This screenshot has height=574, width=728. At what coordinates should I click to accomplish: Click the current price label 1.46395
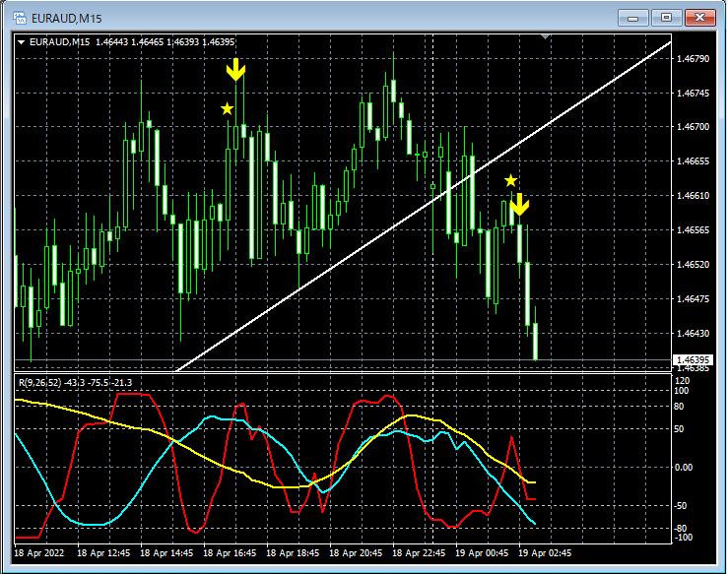693,360
